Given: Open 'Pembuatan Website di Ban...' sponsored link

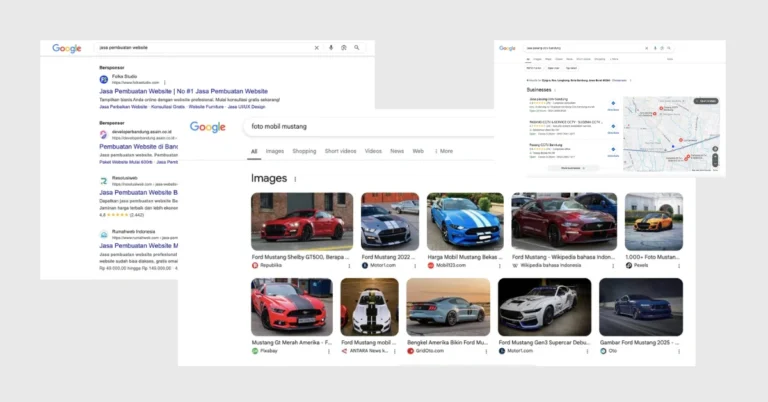Looking at the screenshot, I should click(139, 146).
